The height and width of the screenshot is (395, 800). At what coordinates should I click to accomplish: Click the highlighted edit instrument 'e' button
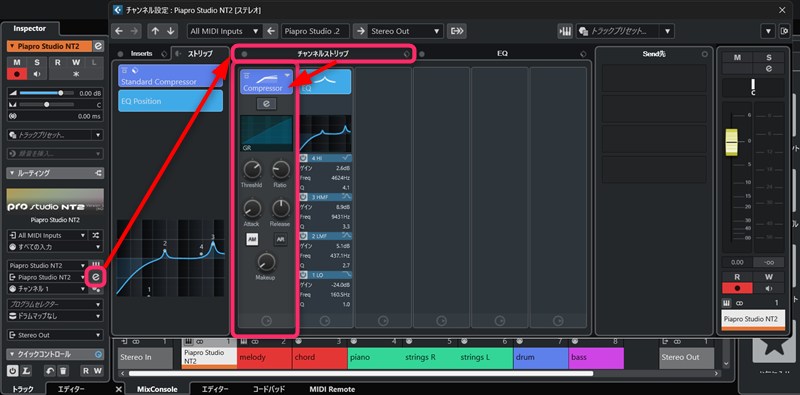coord(95,277)
